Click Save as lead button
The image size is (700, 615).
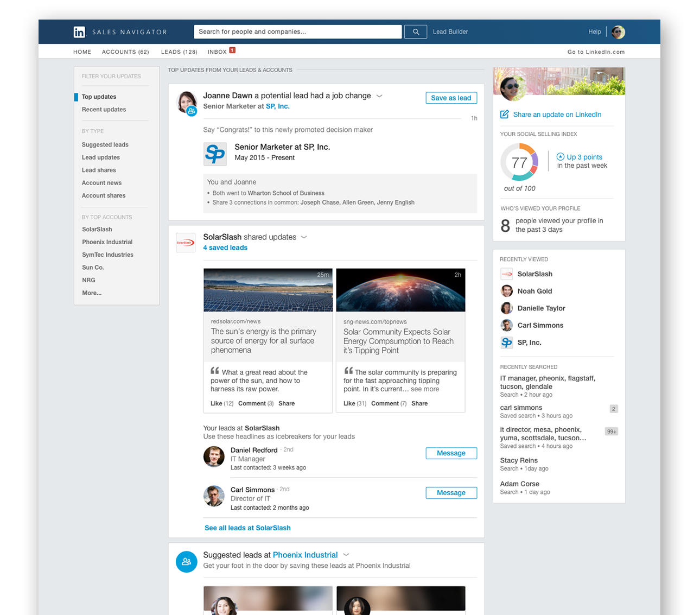pyautogui.click(x=451, y=98)
